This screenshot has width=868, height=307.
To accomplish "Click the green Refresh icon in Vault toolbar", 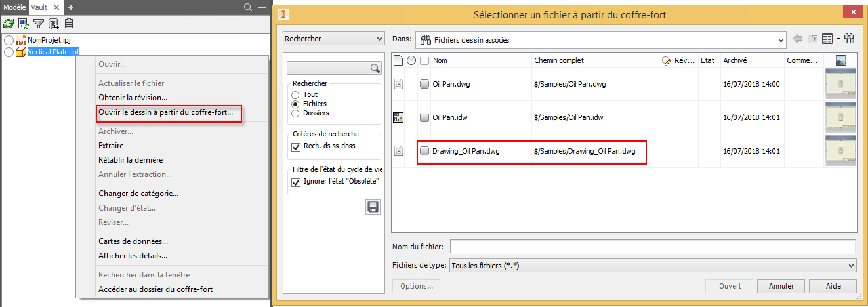I will [9, 24].
